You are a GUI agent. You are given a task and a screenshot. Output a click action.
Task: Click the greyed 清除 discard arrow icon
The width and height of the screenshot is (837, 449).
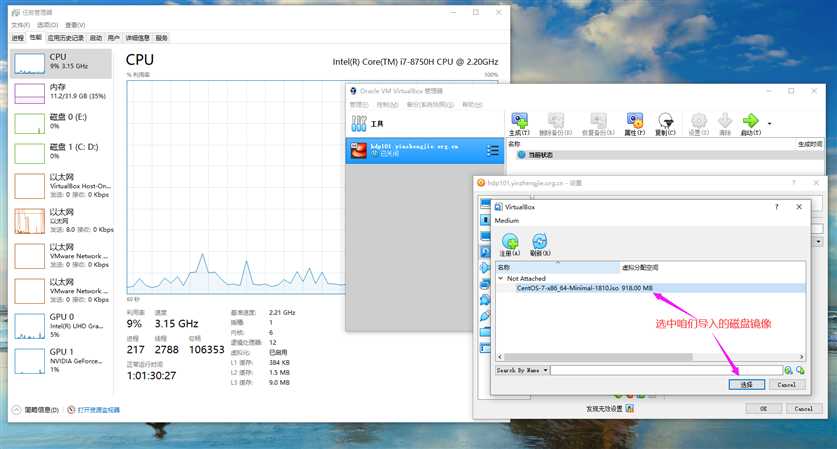click(x=725, y=121)
